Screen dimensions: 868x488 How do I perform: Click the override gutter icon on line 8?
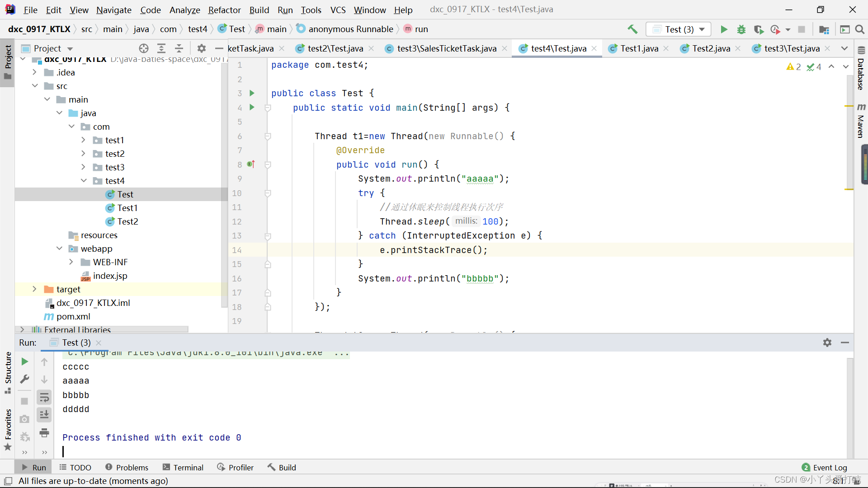(251, 164)
